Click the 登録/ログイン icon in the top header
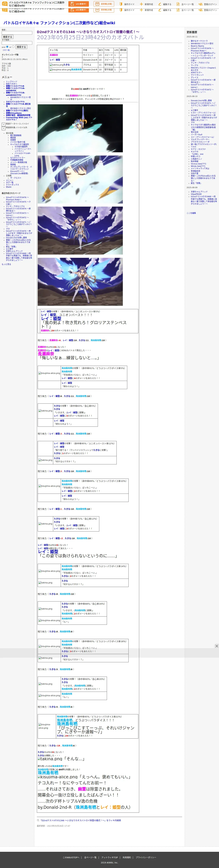 (x=201, y=4)
